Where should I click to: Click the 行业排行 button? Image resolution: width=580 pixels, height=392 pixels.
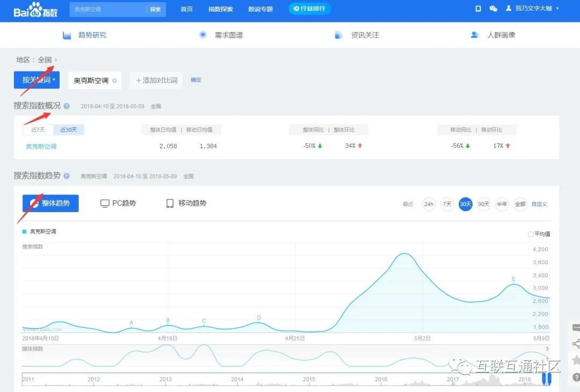[x=310, y=9]
